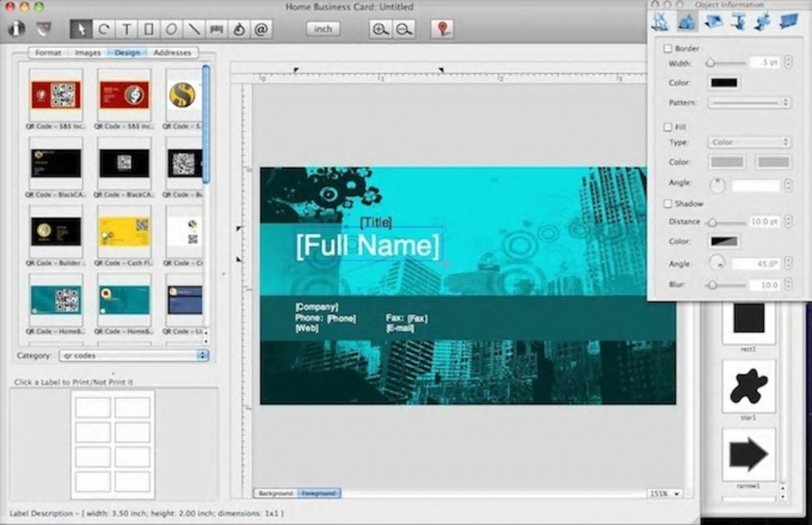Switch to the Addresses tab
This screenshot has height=525, width=812.
pos(173,53)
